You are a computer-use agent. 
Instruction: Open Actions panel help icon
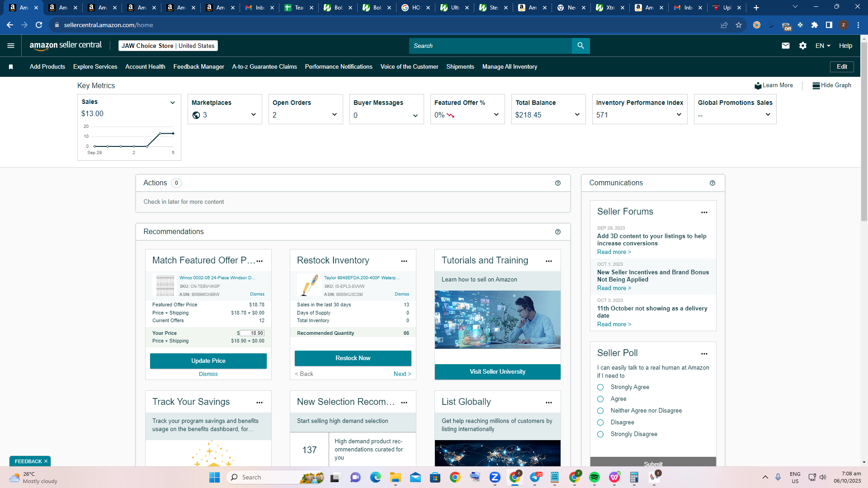[x=558, y=183]
